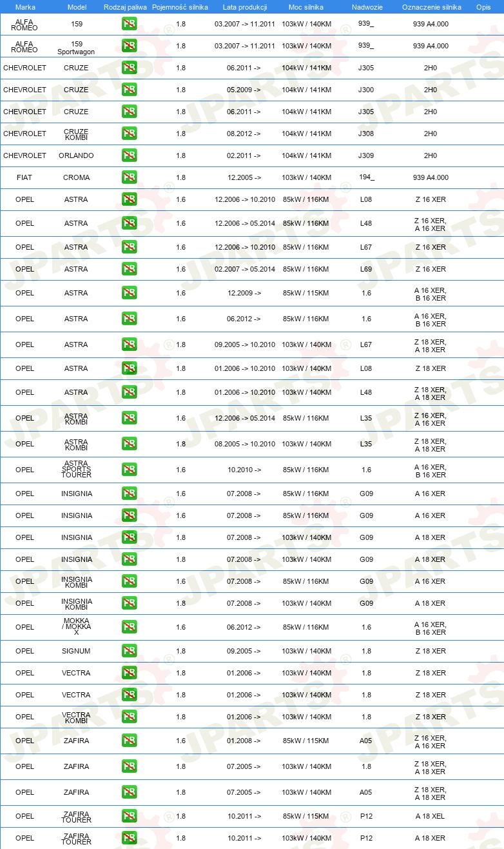This screenshot has height=849, width=504.
Task: Click the fuel icon for Opel Astra Sports Tourer
Action: coord(129,470)
